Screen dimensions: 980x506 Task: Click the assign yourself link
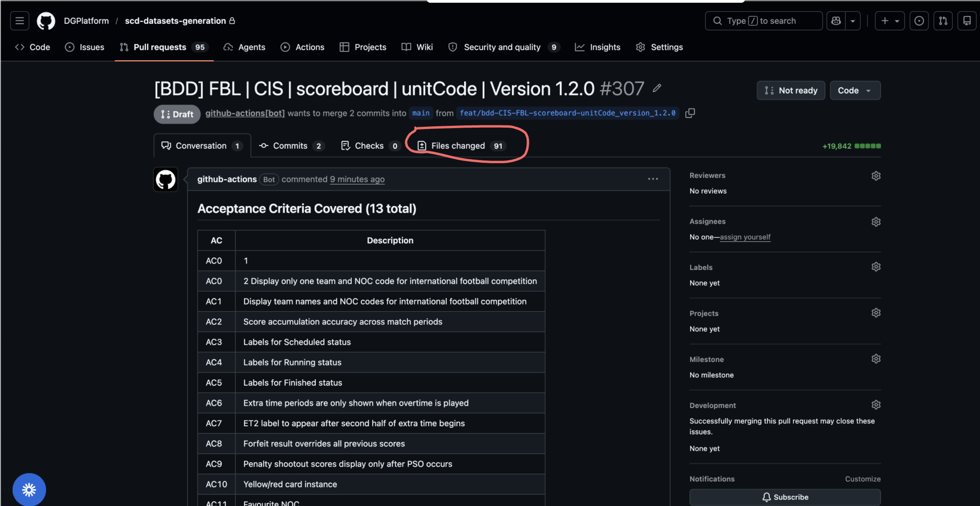coord(745,237)
